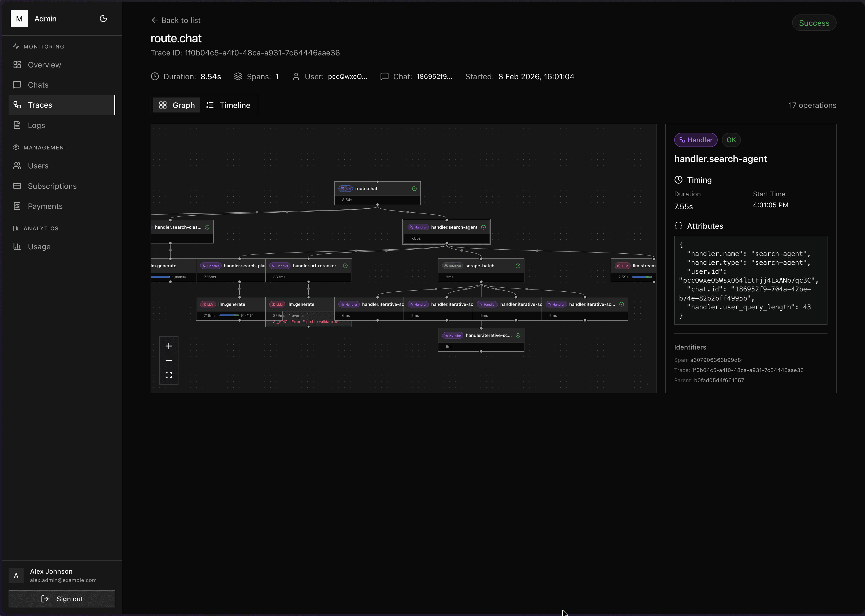
Task: Click the M logo avatar
Action: click(19, 18)
